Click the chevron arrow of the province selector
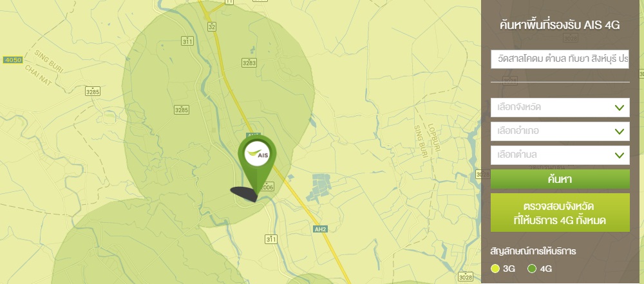Screen dimensions: 644x284 click(620, 108)
